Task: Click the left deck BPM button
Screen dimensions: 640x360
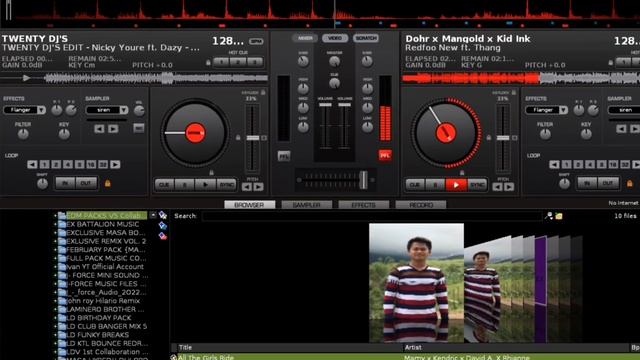Action: pos(256,41)
